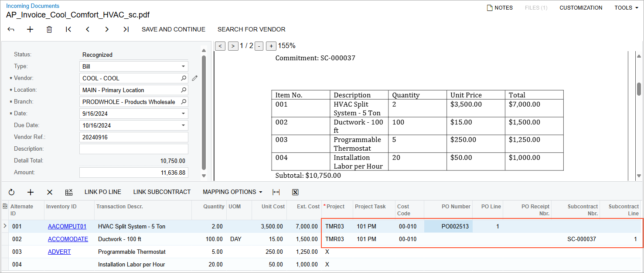Screen dimensions: 644x273
Task: Export grid to Excel
Action: pyautogui.click(x=295, y=192)
